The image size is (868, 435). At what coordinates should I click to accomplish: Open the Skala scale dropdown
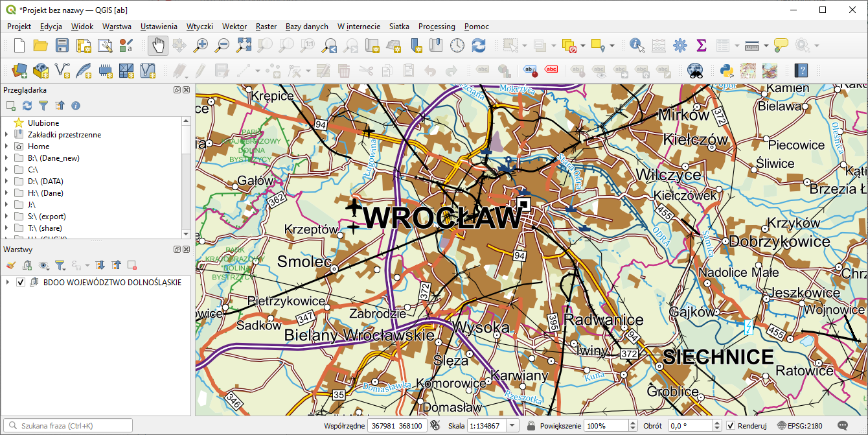pyautogui.click(x=512, y=426)
